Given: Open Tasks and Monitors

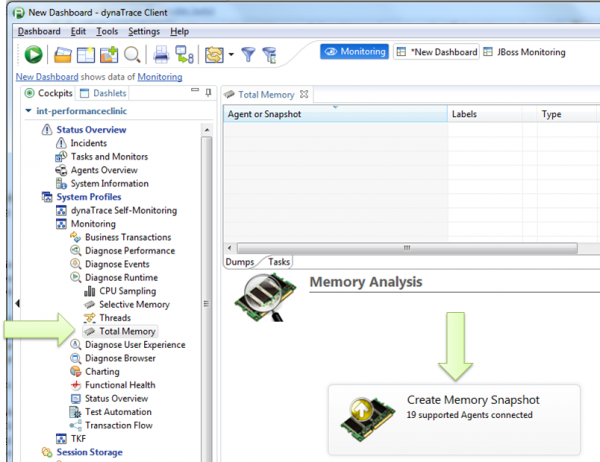Looking at the screenshot, I should (109, 157).
